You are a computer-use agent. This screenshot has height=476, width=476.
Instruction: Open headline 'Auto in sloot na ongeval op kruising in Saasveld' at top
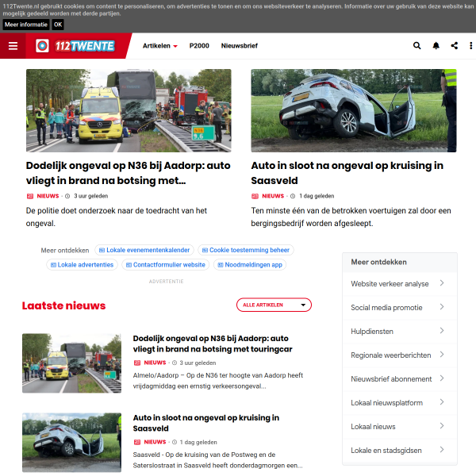click(x=347, y=173)
